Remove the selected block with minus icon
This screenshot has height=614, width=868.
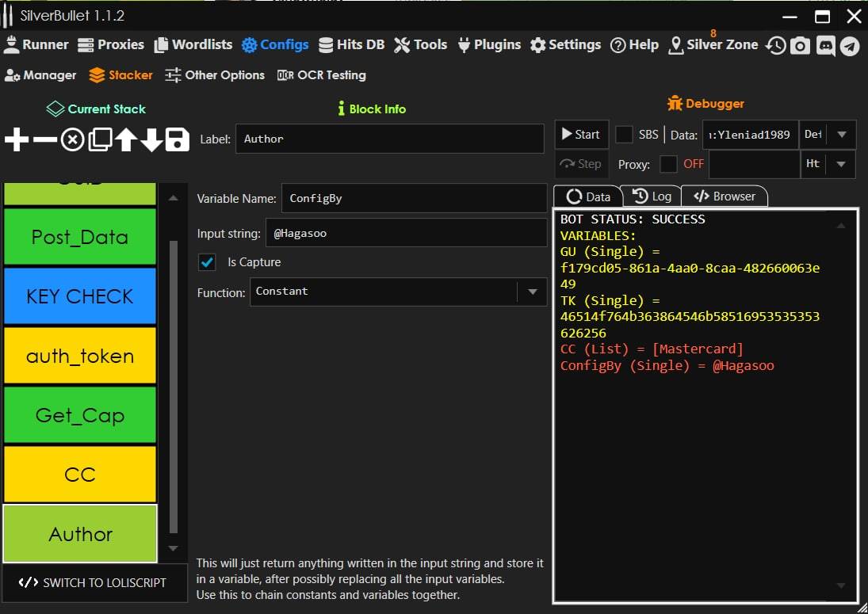(x=45, y=140)
